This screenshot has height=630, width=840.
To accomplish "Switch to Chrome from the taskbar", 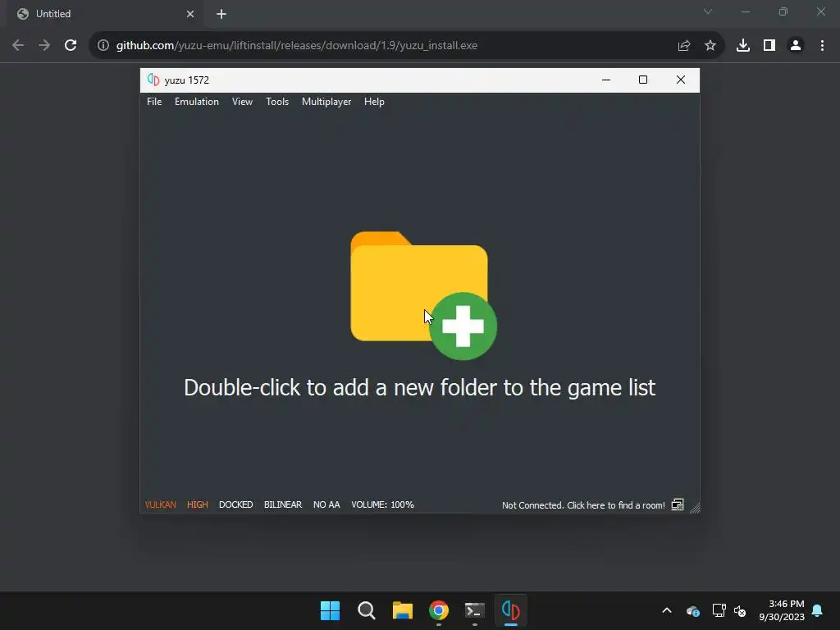I will point(439,610).
